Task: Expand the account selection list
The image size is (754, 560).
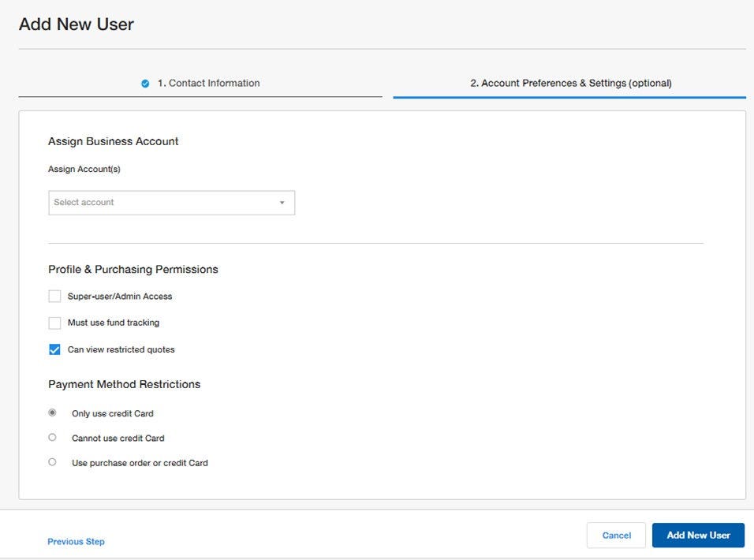Action: (x=171, y=202)
